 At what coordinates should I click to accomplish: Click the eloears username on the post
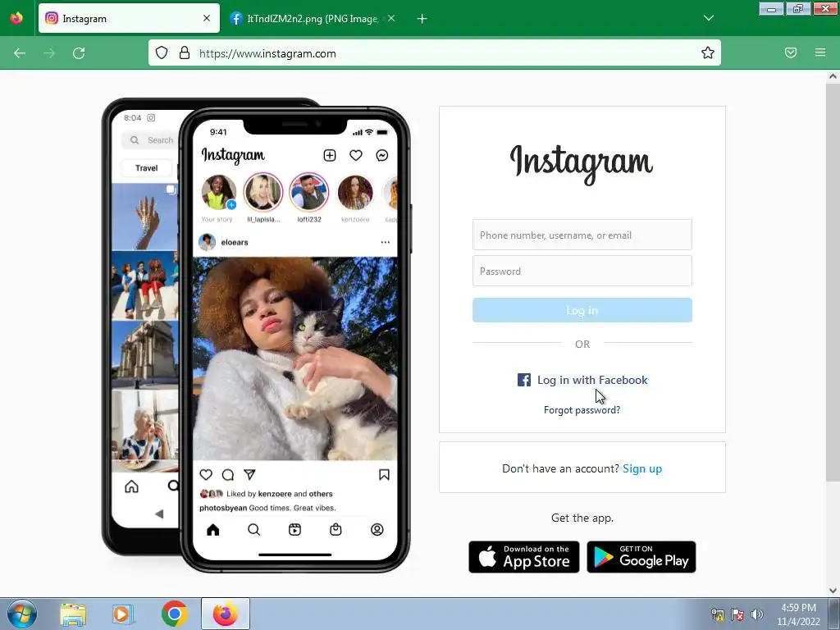point(235,242)
